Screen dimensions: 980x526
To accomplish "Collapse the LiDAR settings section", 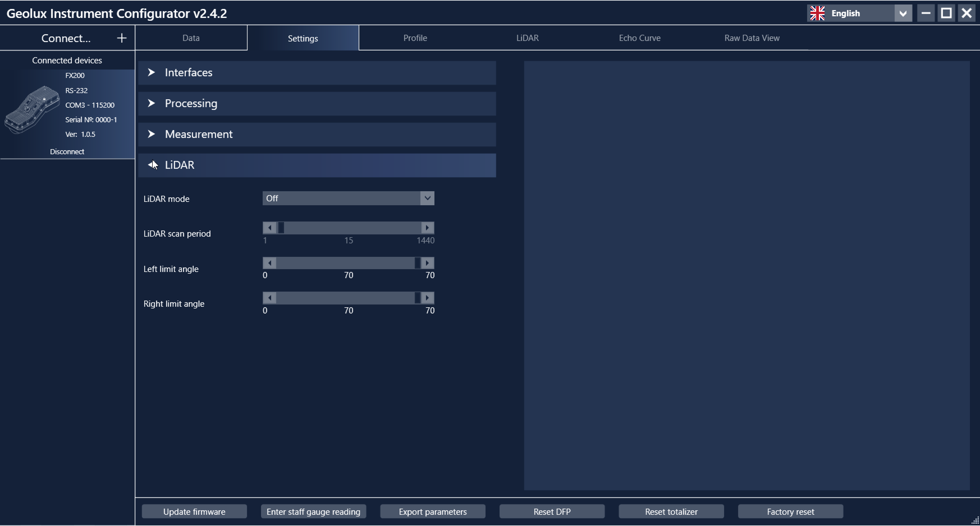I will coord(317,165).
